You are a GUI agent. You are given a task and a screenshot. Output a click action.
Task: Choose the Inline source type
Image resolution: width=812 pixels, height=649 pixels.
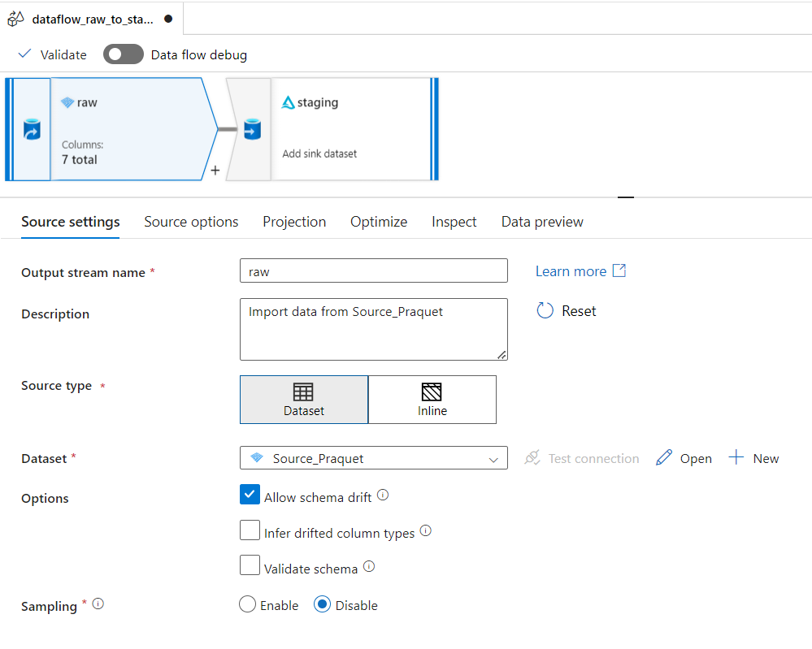pyautogui.click(x=432, y=400)
